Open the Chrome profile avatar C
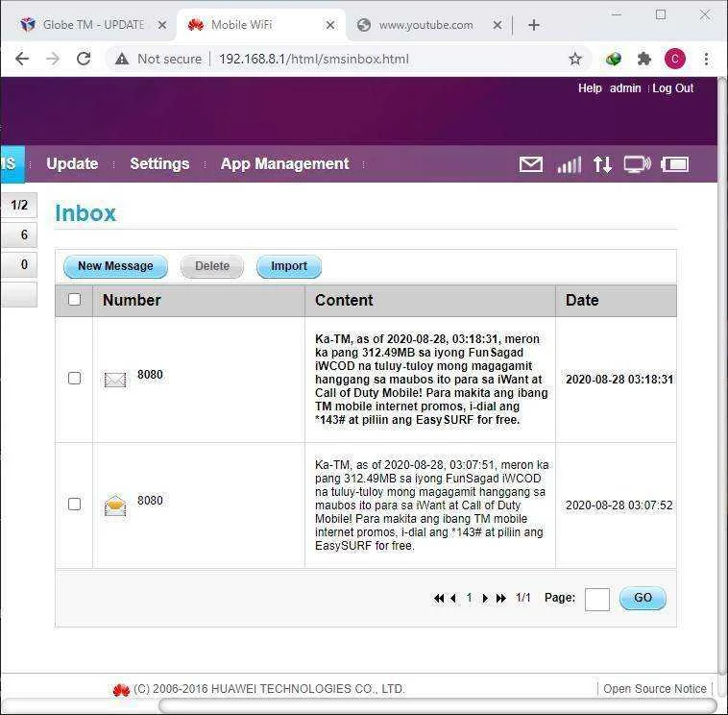 pos(674,59)
